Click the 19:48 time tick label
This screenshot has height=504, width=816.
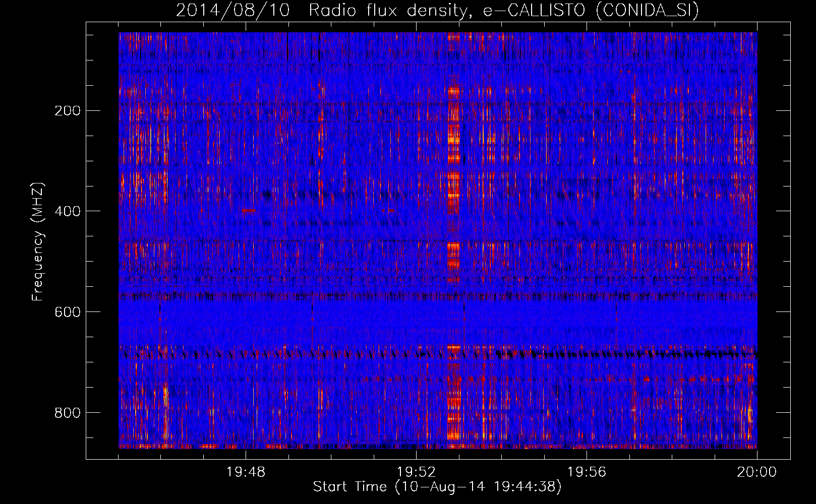(x=246, y=472)
